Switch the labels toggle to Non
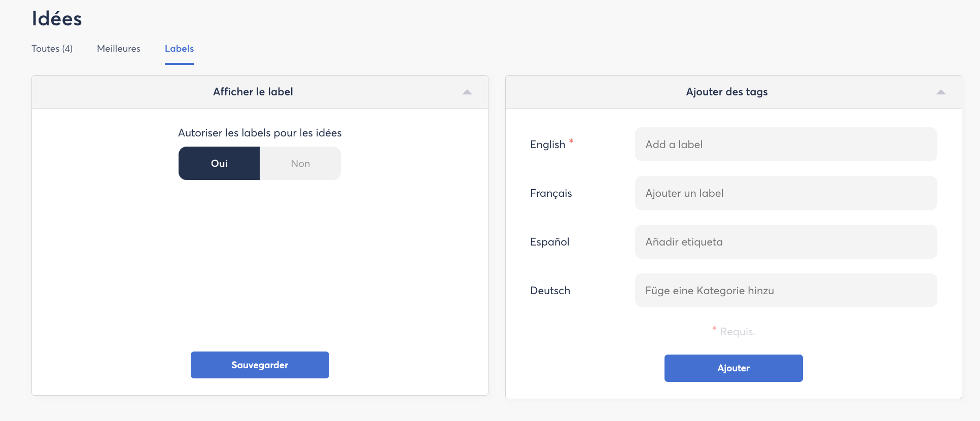980x421 pixels. click(x=300, y=163)
